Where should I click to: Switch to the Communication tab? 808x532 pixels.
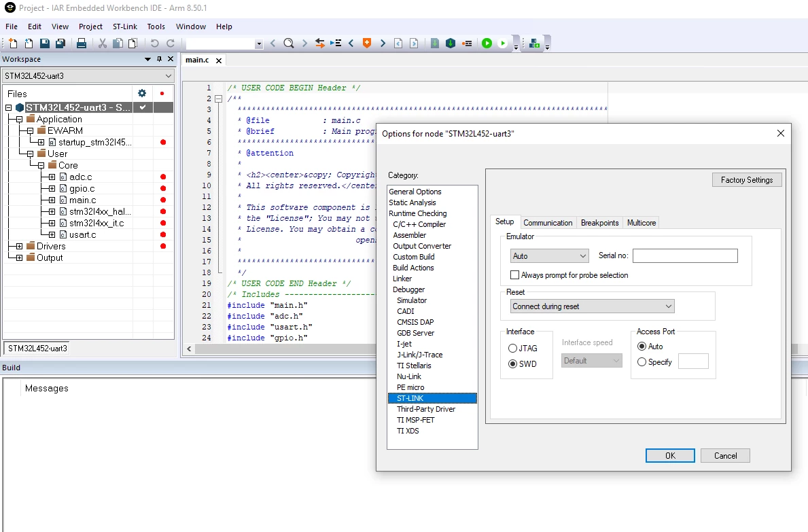tap(548, 222)
